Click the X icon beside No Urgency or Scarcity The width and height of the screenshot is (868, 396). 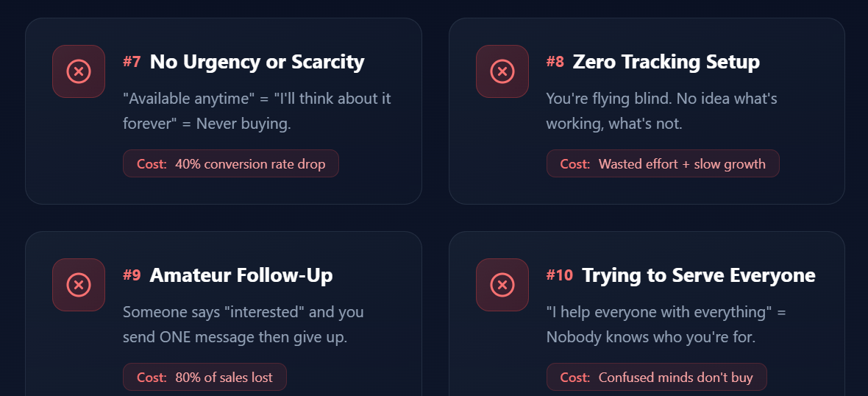click(x=79, y=71)
